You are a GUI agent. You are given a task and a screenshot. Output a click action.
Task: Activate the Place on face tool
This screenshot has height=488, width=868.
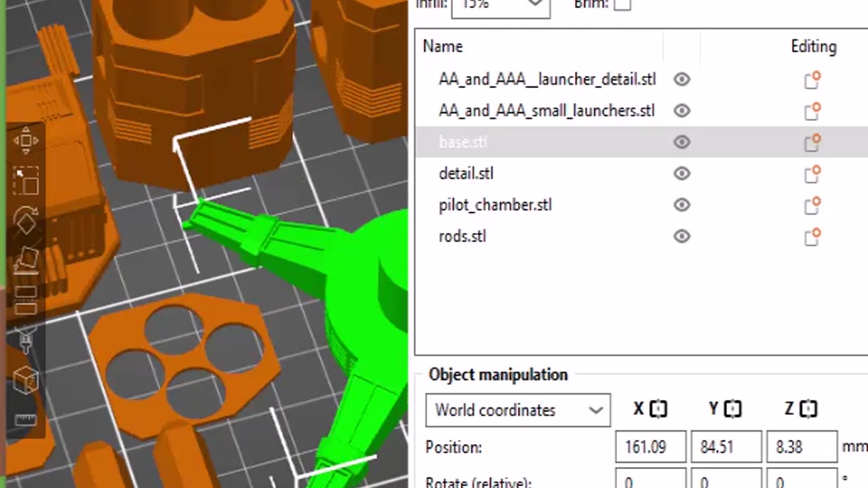(26, 261)
